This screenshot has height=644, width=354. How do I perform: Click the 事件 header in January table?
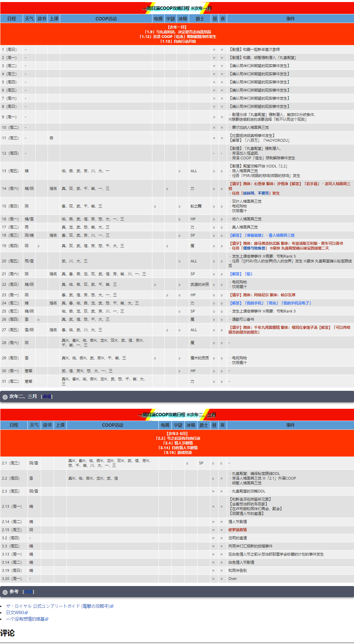pos(290,19)
